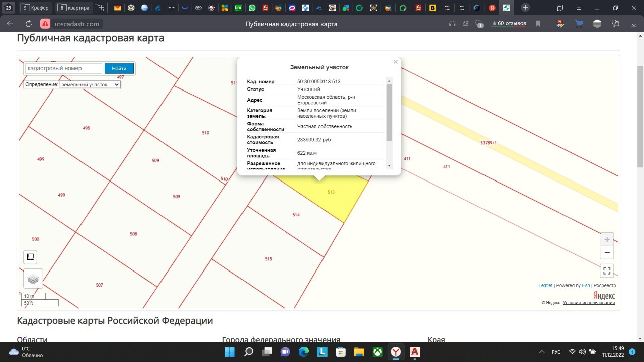644x362 pixels.
Task: Reload the page in the browser
Action: pyautogui.click(x=29, y=24)
